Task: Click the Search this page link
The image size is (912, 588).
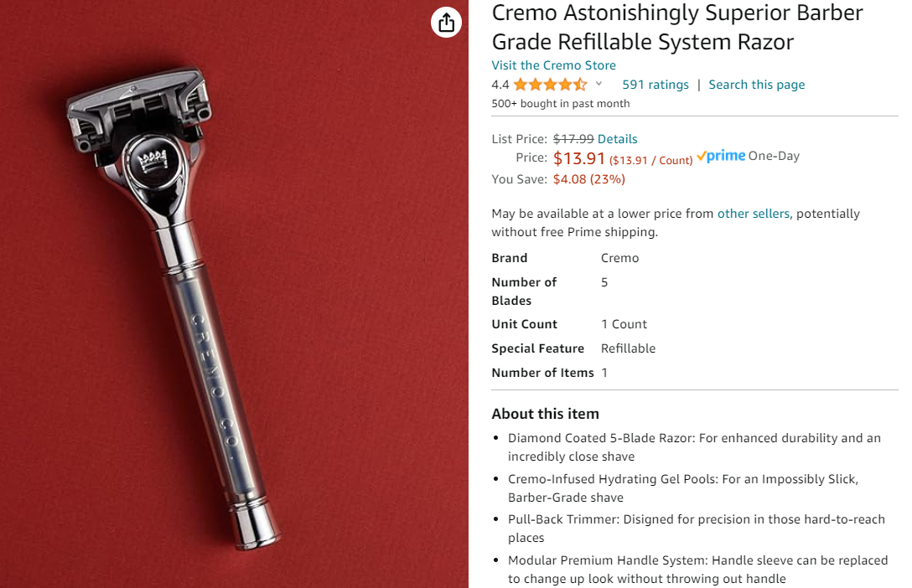Action: [756, 85]
